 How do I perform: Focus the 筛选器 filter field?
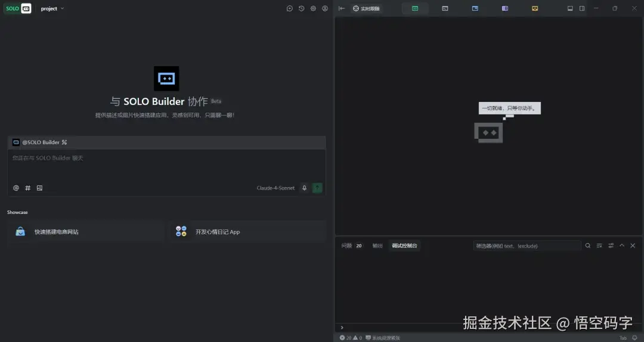[x=527, y=246]
